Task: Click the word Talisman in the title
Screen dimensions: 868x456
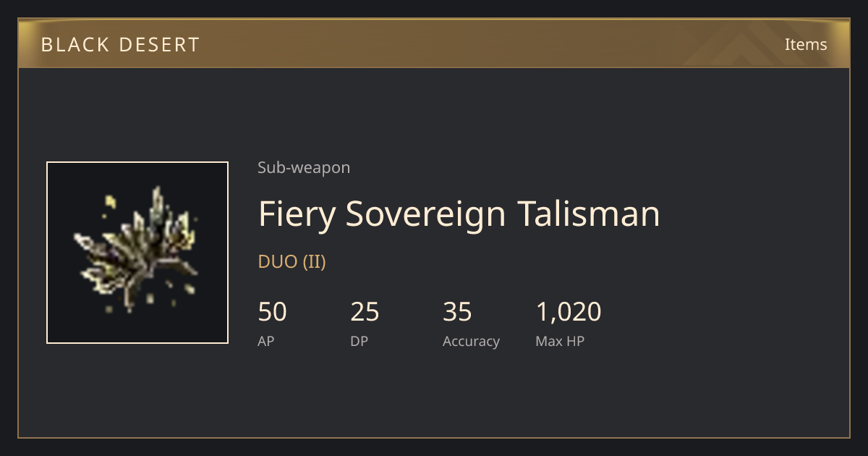Action: point(589,214)
